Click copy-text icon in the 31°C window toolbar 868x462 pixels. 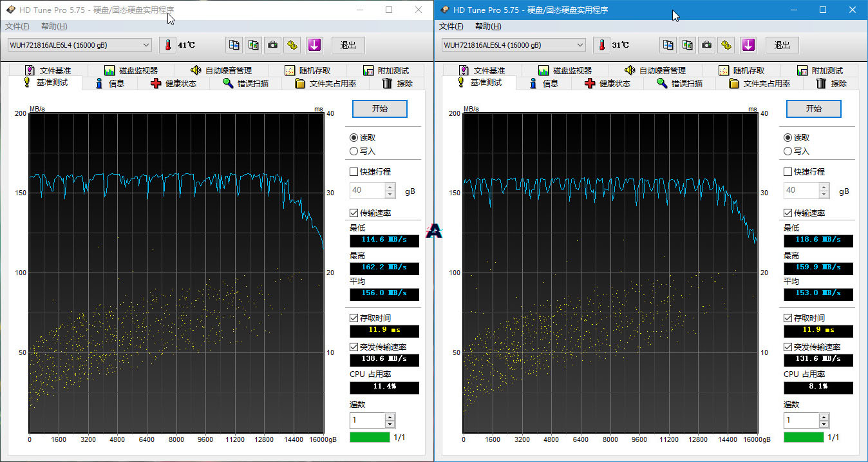[x=668, y=45]
